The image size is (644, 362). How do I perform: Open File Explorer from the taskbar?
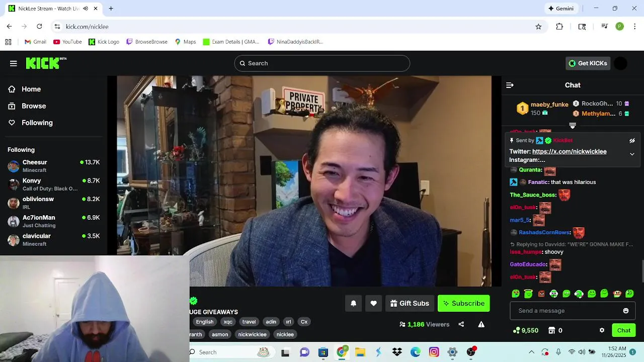click(360, 352)
